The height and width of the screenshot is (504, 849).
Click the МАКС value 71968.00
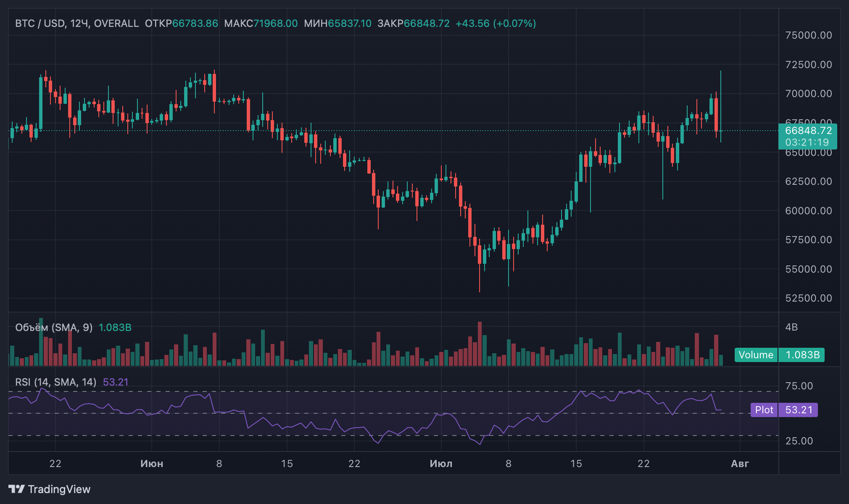point(275,24)
